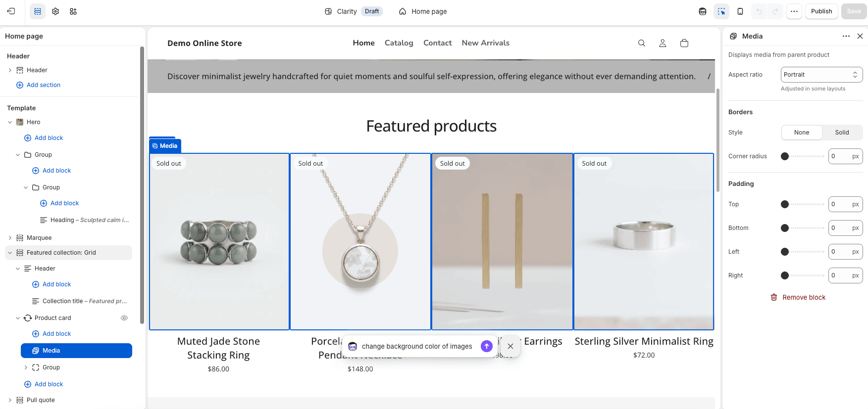Screen dimensions: 868x409
Task: Expand the Header section in sidebar
Action: (10, 70)
